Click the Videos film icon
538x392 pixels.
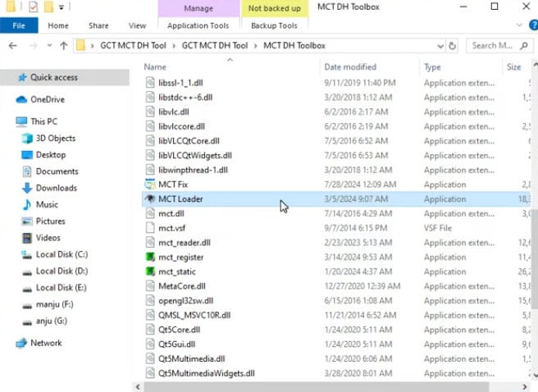coord(27,238)
